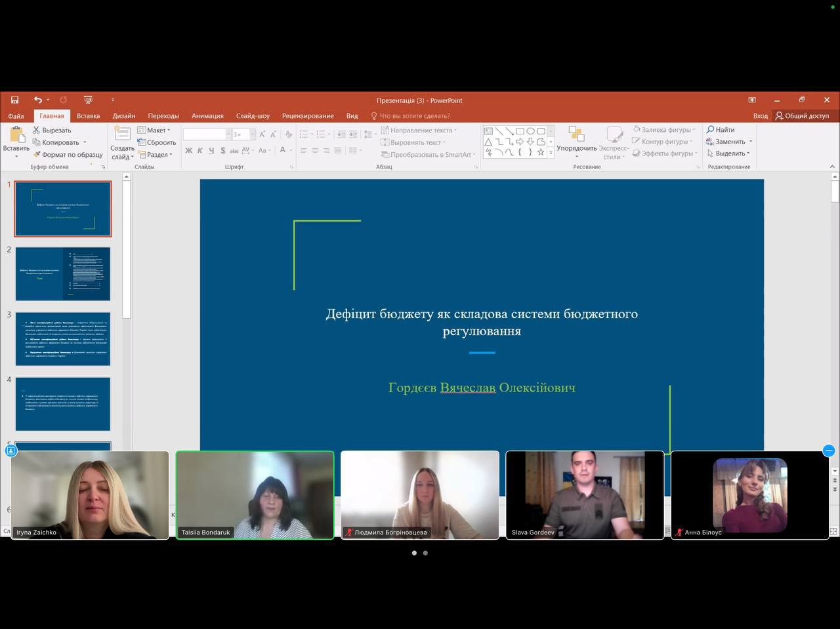
Task: Click the Сбросить reset button
Action: (157, 142)
